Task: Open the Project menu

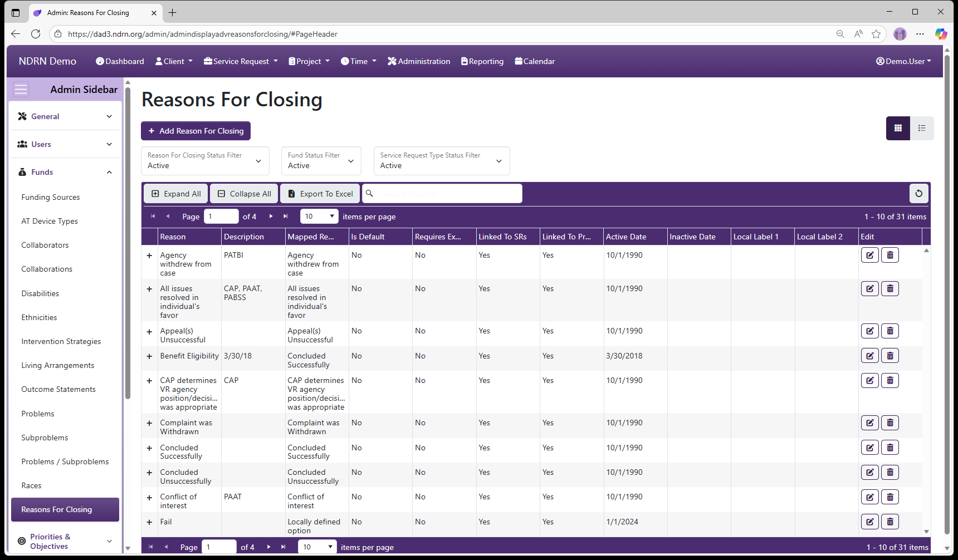Action: [x=309, y=61]
